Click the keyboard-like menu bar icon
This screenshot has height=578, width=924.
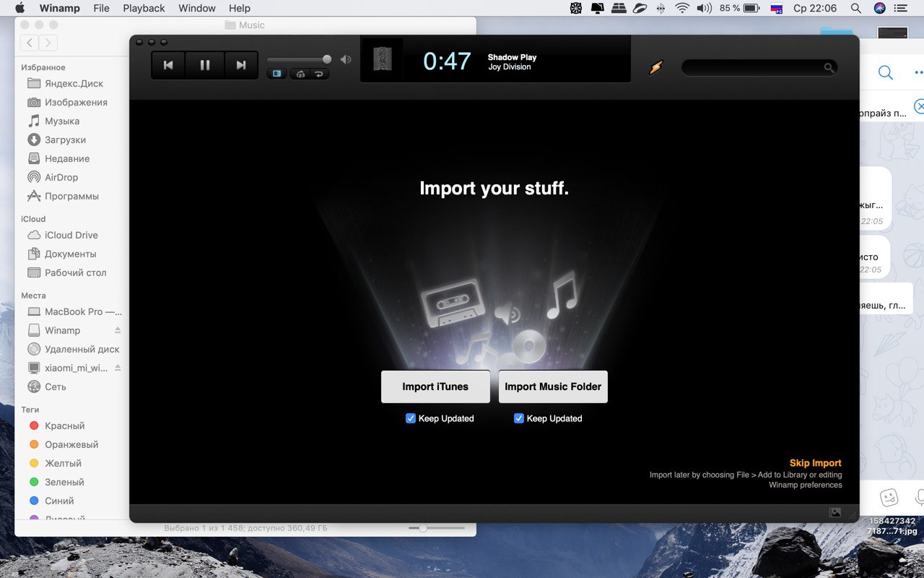tap(619, 8)
